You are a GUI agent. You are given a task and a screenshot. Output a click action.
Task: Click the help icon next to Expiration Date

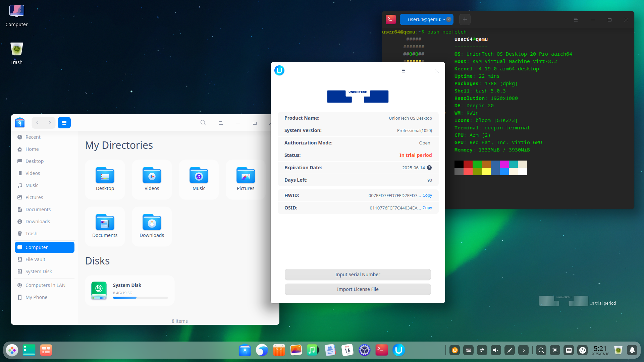[429, 168]
